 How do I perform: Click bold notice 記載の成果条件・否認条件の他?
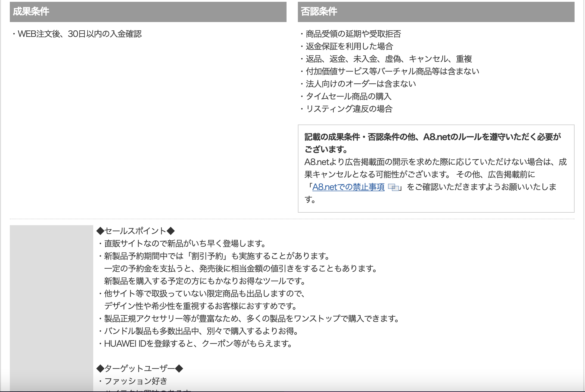pos(432,143)
